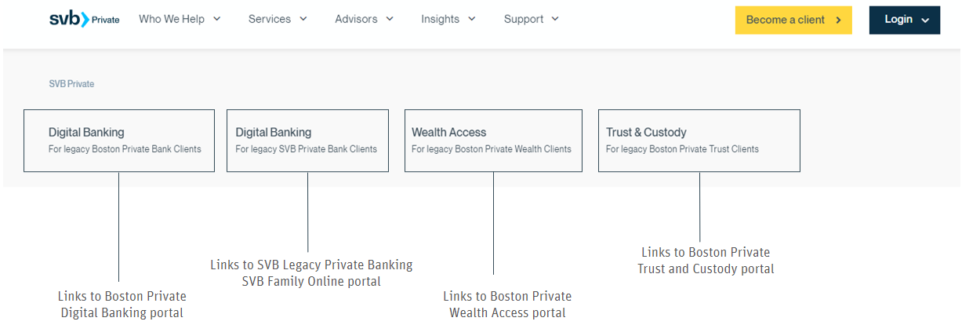Open the Insights menu
The image size is (980, 325).
click(448, 19)
